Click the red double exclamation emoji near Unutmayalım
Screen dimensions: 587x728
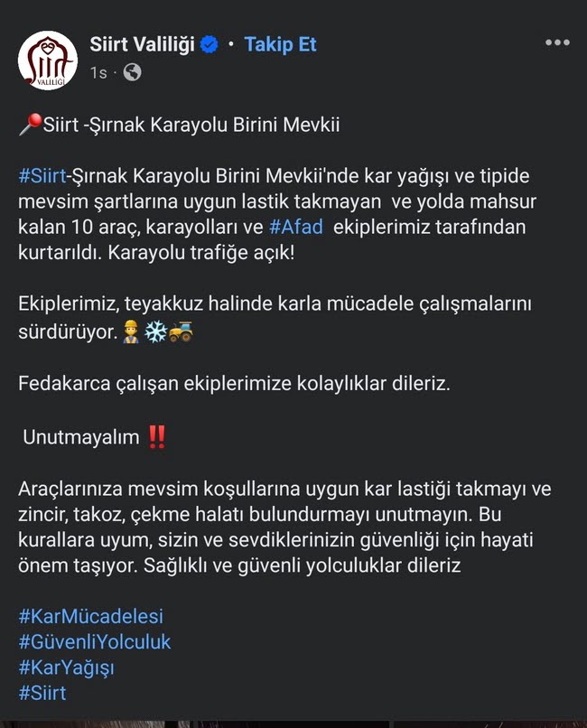(x=155, y=434)
